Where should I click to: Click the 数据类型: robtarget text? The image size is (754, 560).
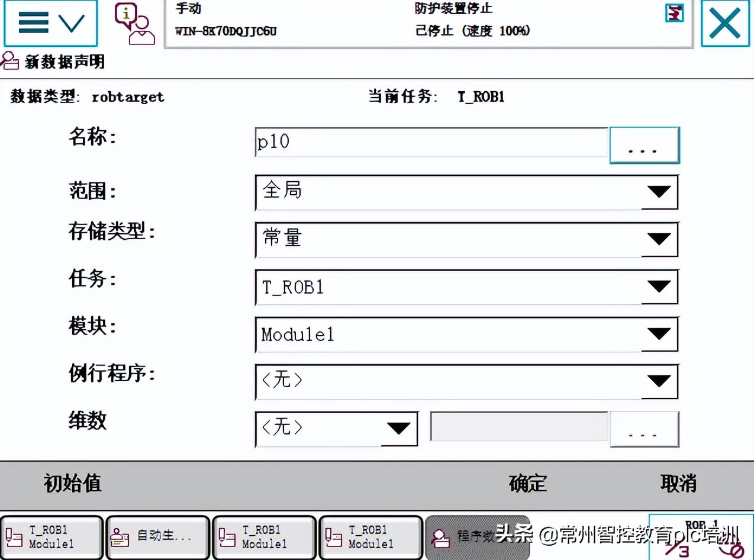(x=87, y=96)
